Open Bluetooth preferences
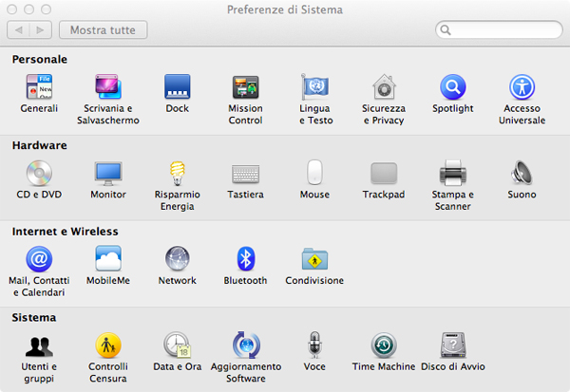The image size is (570, 392). pyautogui.click(x=245, y=259)
